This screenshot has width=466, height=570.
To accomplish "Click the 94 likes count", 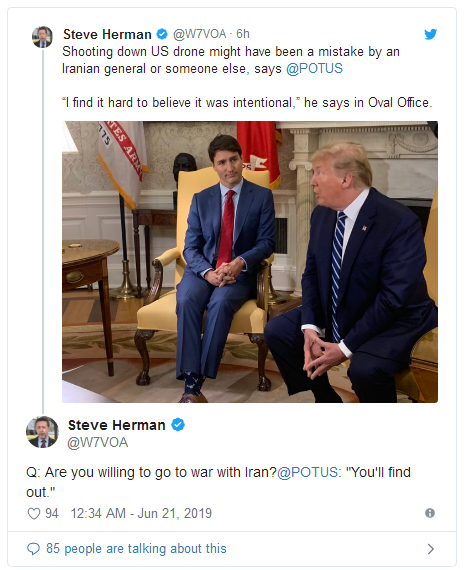I will click(52, 513).
